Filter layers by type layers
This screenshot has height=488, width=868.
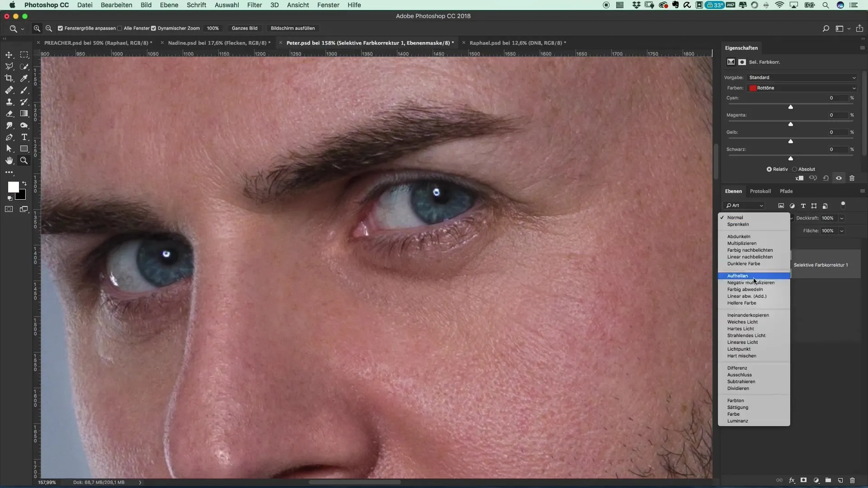tap(803, 206)
